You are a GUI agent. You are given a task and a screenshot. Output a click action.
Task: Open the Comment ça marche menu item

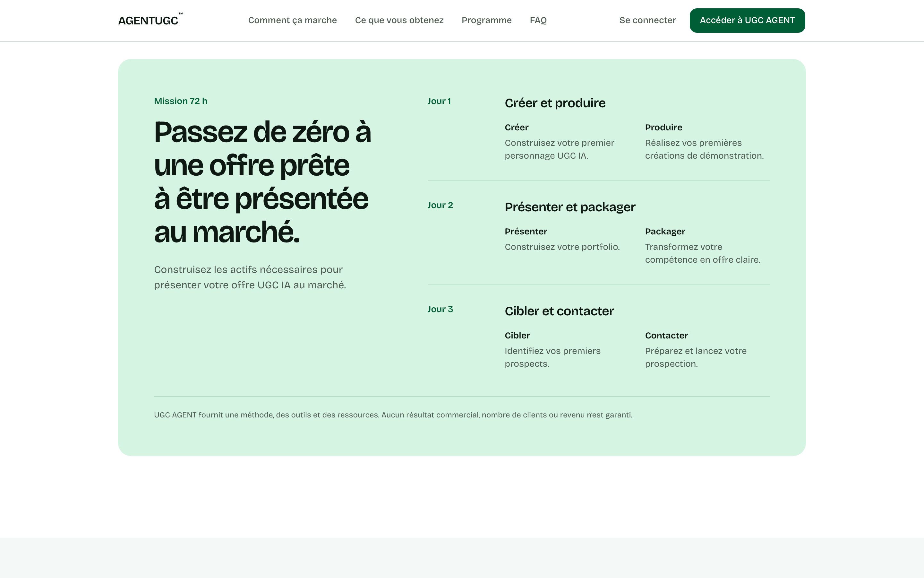293,20
